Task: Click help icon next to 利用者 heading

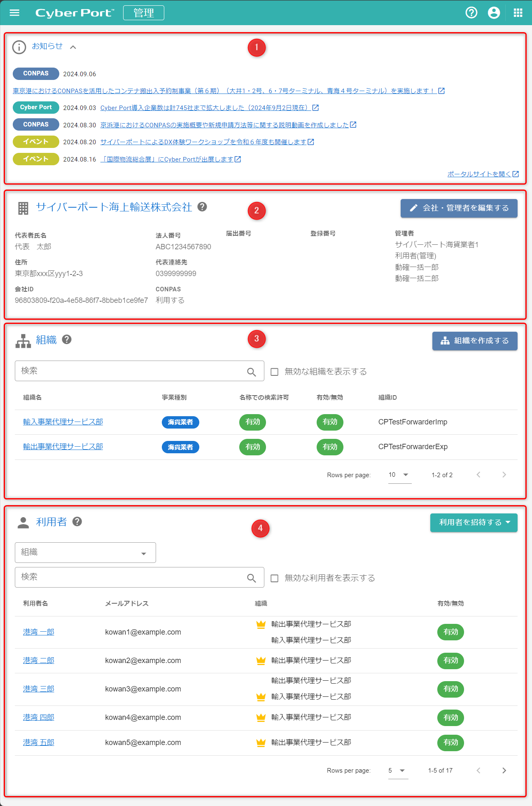Action: [77, 522]
